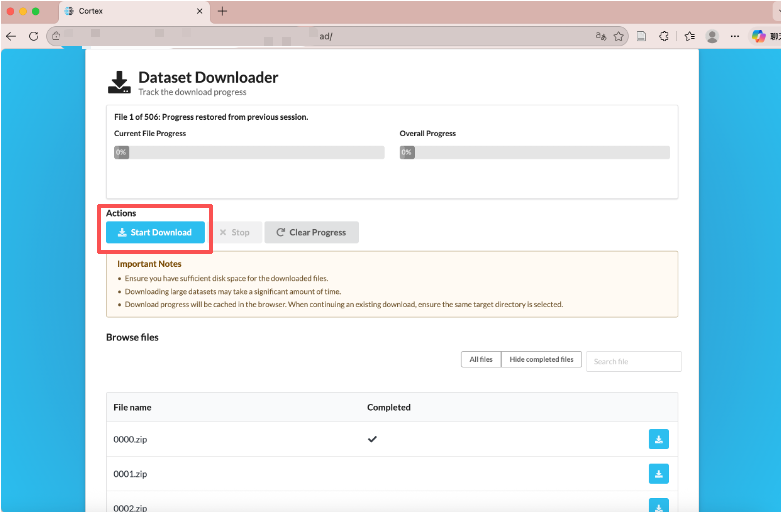Viewport: 782px width, 512px height.
Task: Download the 0001.zip file using its icon
Action: tap(659, 473)
